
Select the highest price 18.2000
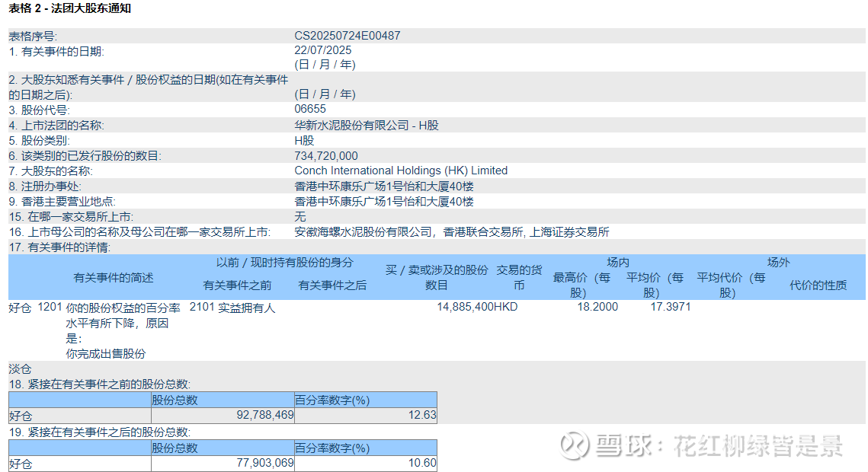[x=597, y=307]
